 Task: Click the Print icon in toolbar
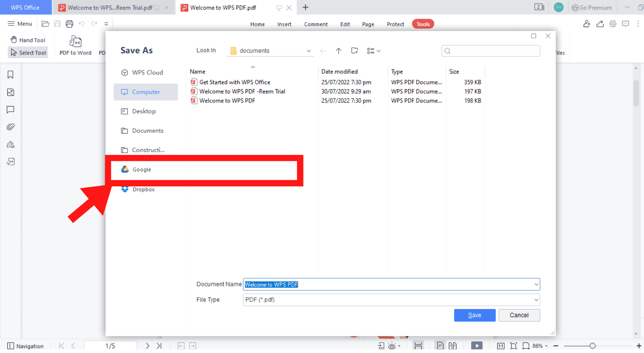click(69, 24)
